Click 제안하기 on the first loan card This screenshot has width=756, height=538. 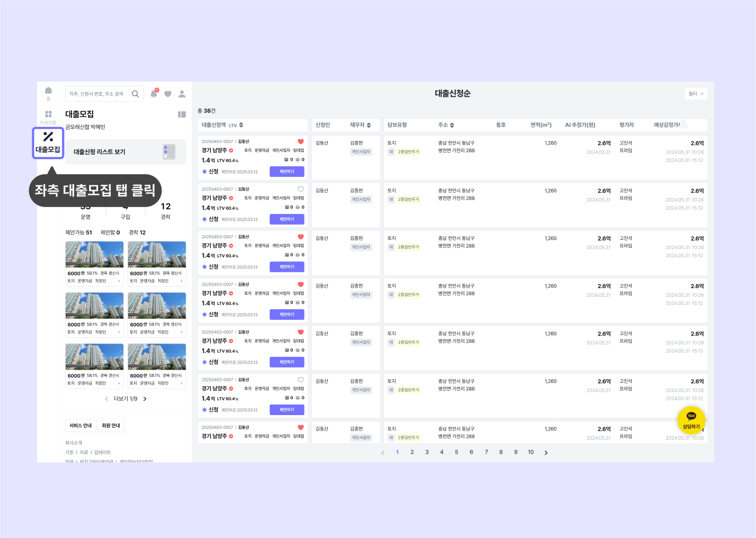tap(287, 172)
